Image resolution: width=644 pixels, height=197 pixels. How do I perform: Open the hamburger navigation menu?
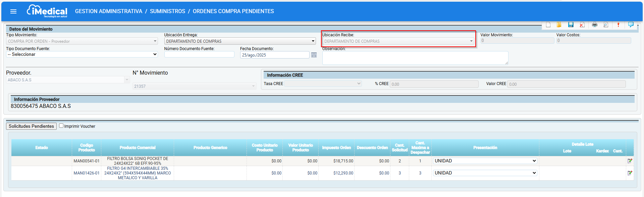(13, 11)
